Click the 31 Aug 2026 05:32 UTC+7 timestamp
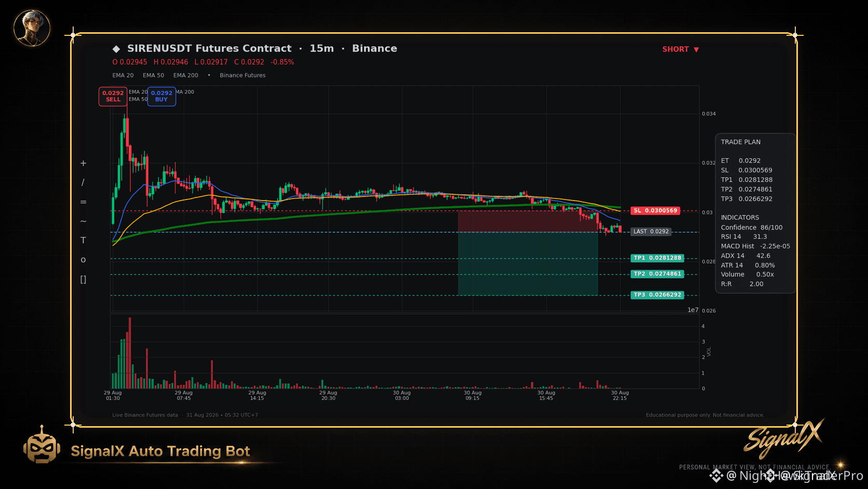Viewport: 868px width, 489px height. [x=222, y=415]
